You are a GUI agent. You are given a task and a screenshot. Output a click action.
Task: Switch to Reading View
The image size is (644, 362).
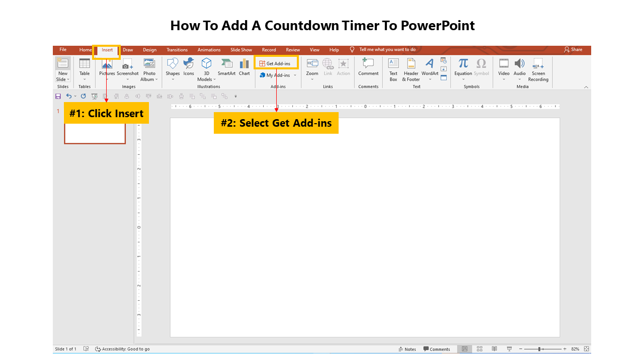coord(495,349)
